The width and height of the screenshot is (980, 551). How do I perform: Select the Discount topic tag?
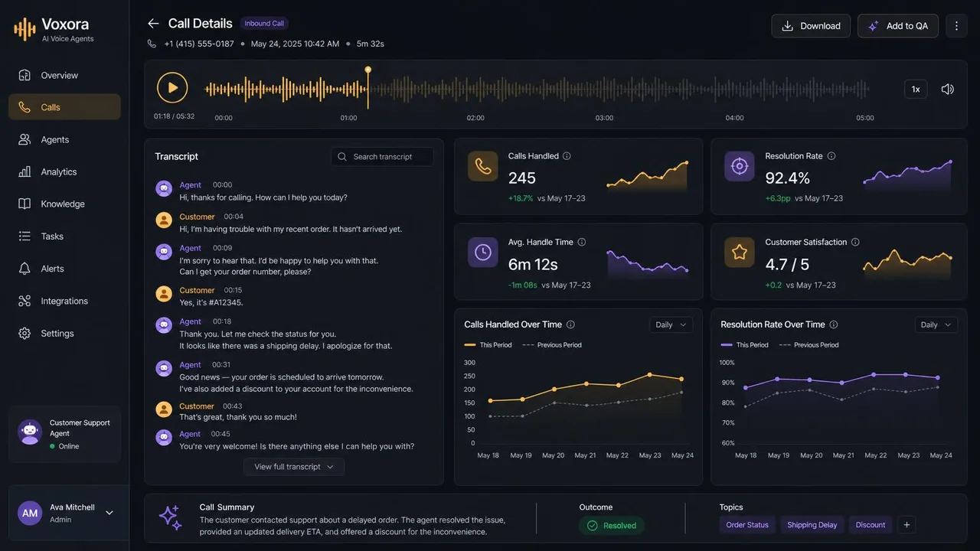tap(871, 525)
